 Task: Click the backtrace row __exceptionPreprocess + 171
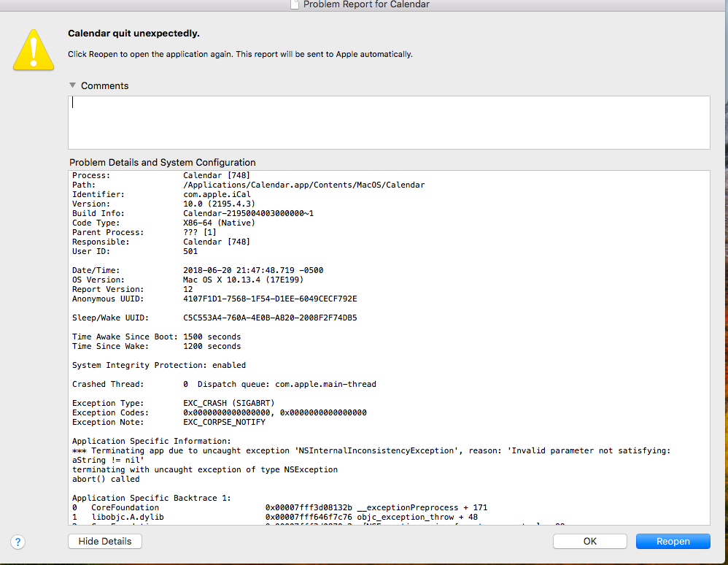click(280, 508)
